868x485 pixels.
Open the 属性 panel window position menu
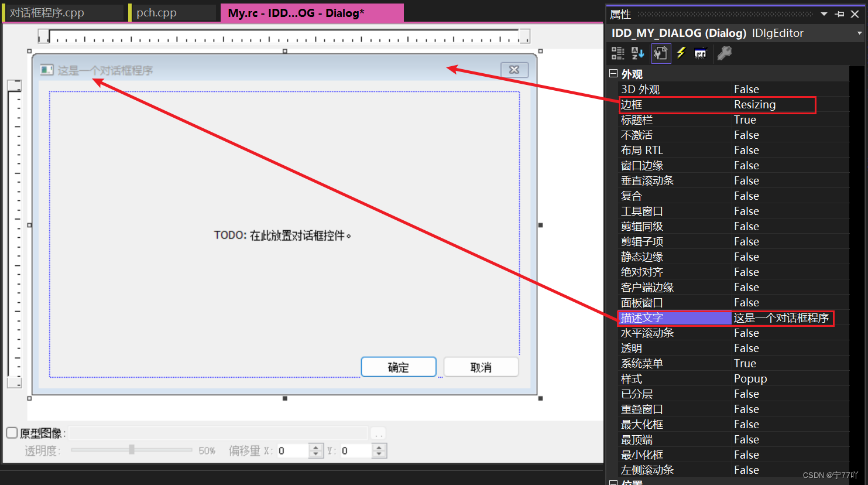click(824, 14)
